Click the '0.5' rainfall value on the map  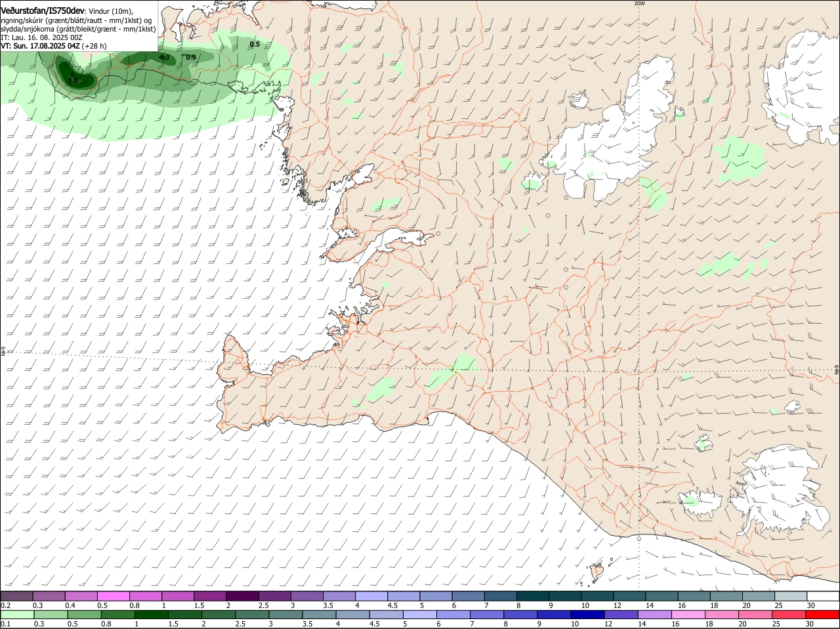tap(255, 44)
